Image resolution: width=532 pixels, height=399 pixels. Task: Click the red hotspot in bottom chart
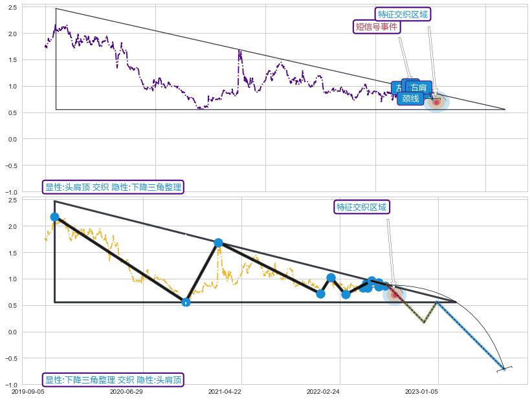[395, 294]
